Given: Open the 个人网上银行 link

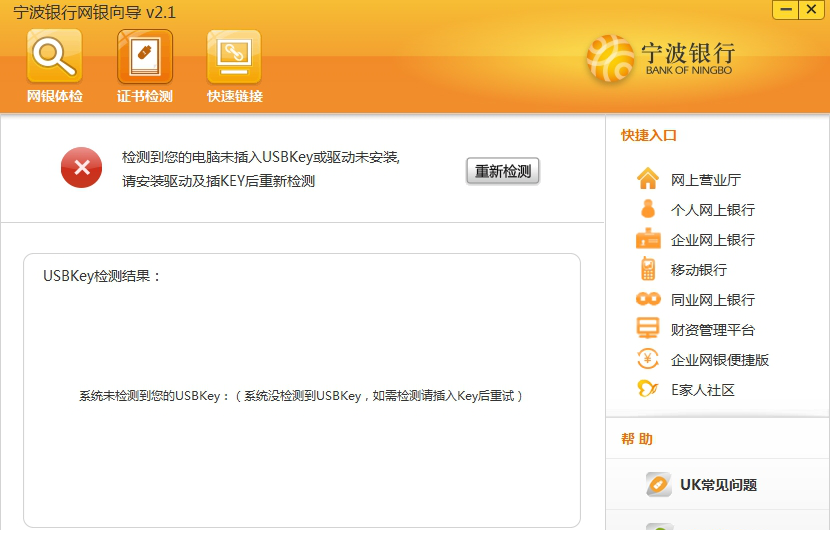Looking at the screenshot, I should pos(712,210).
